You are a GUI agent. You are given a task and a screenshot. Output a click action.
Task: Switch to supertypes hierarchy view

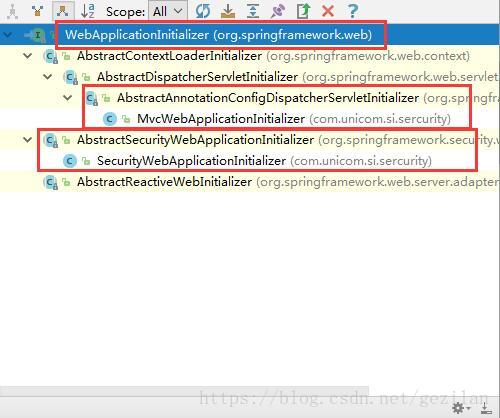click(x=38, y=11)
